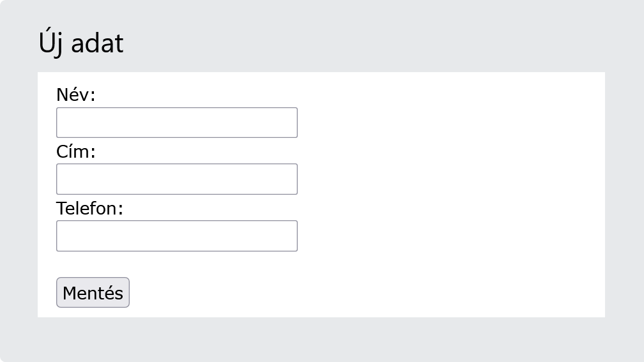
Task: Select the field labeled Cím
Action: [x=176, y=179]
